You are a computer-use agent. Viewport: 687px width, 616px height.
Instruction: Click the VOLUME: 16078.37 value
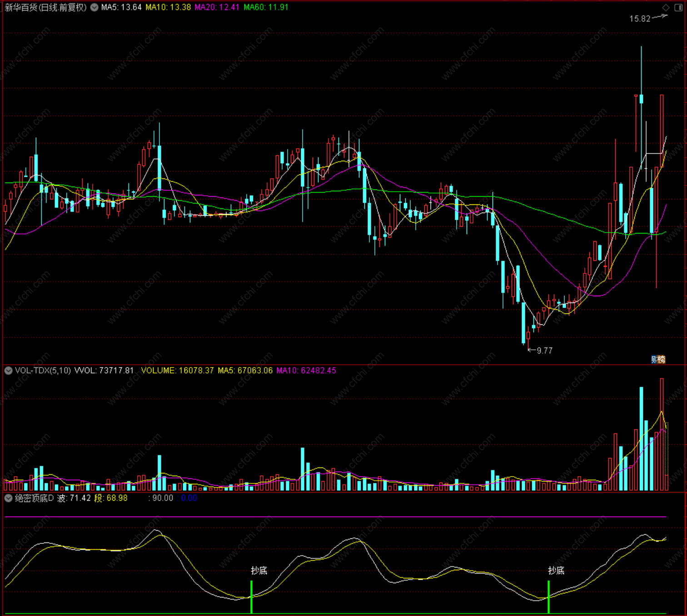[177, 371]
